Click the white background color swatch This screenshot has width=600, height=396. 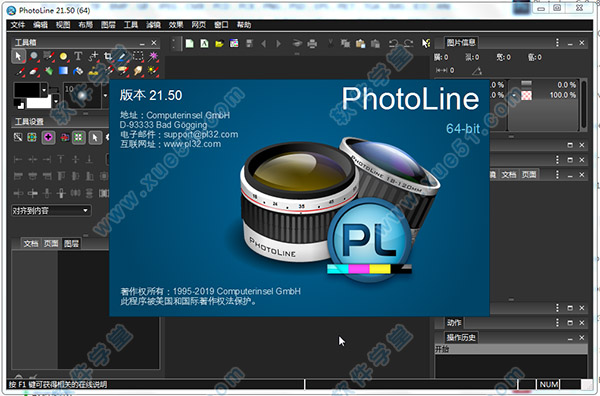(38, 101)
